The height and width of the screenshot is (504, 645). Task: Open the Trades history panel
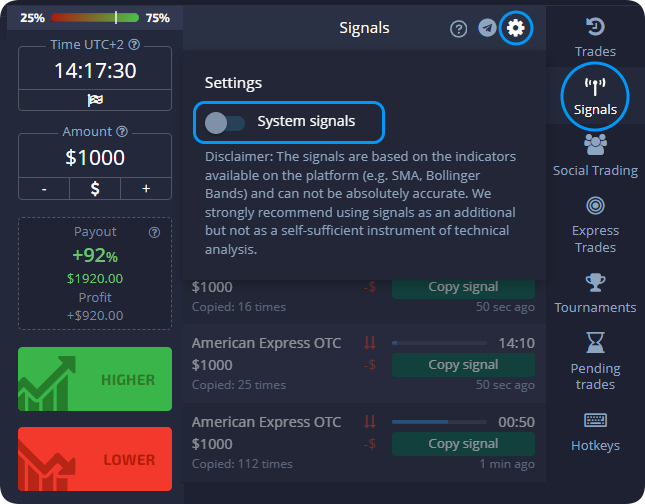click(595, 37)
